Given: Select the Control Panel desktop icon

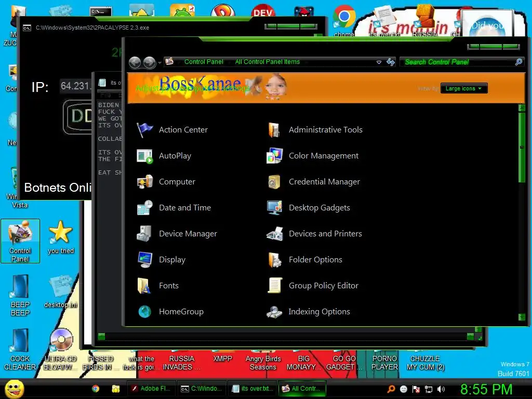Looking at the screenshot, I should pyautogui.click(x=20, y=241).
